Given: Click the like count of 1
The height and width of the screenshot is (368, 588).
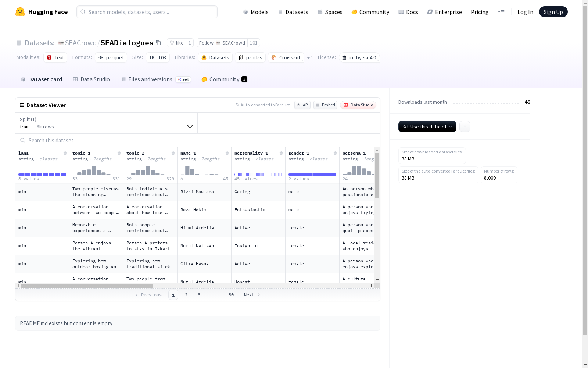Looking at the screenshot, I should click(190, 43).
